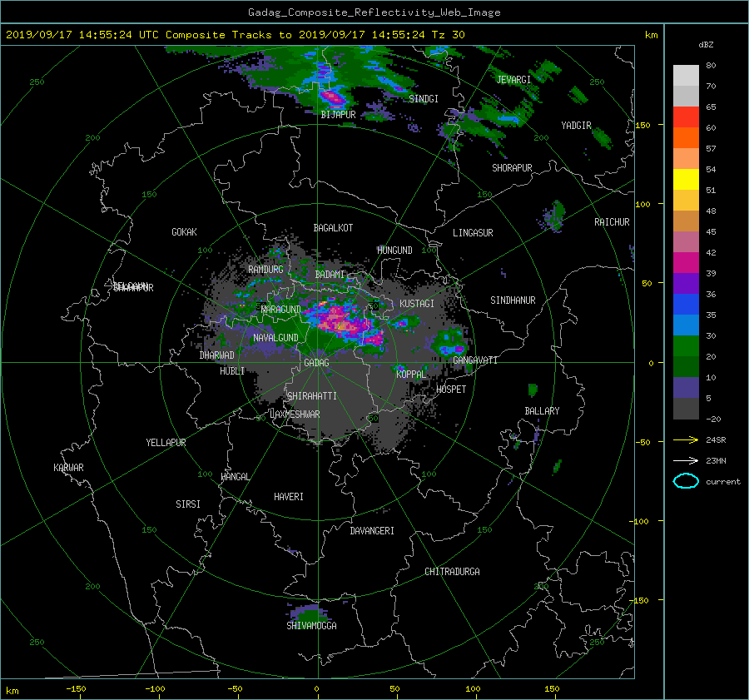Click the BIJAPUR city label

pos(338,115)
